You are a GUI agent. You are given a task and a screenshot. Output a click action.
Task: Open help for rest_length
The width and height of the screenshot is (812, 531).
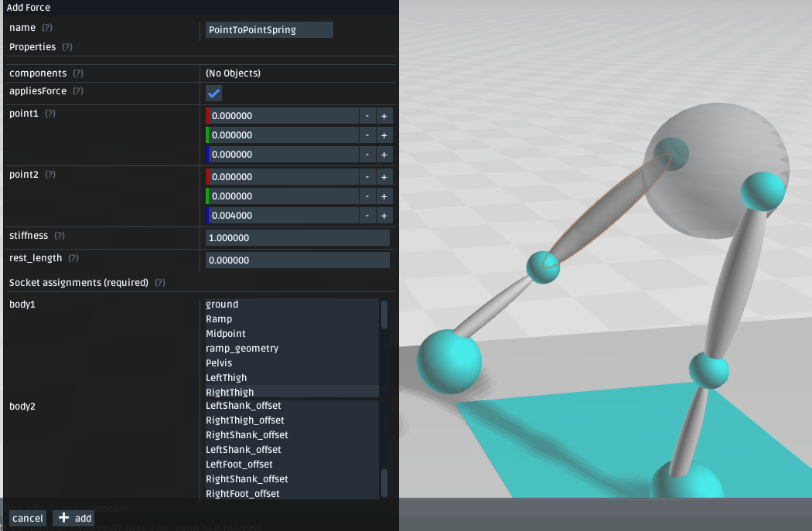72,257
